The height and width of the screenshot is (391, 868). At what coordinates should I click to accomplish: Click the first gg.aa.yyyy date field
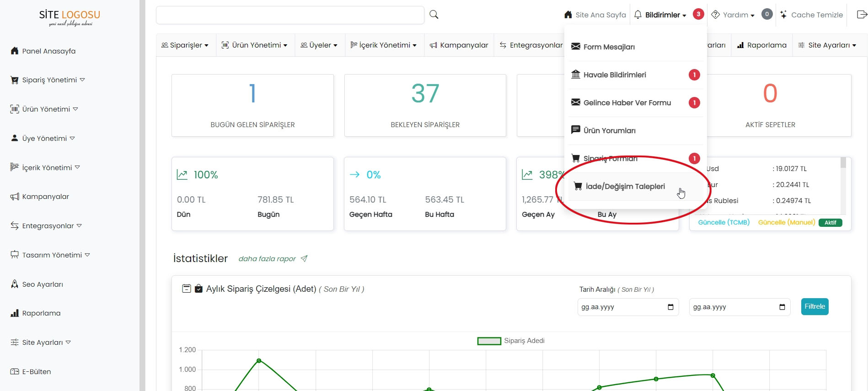pos(628,307)
